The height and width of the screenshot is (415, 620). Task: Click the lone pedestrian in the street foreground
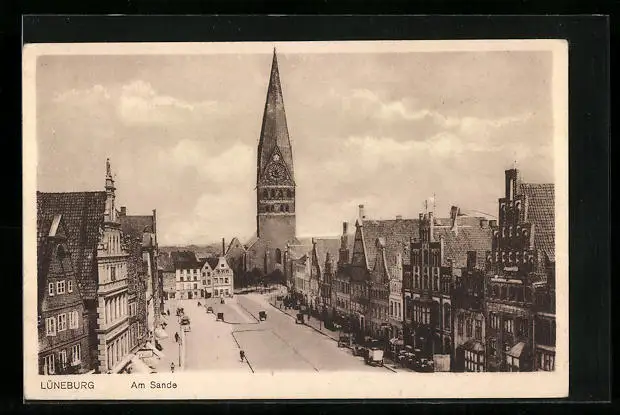tap(242, 355)
